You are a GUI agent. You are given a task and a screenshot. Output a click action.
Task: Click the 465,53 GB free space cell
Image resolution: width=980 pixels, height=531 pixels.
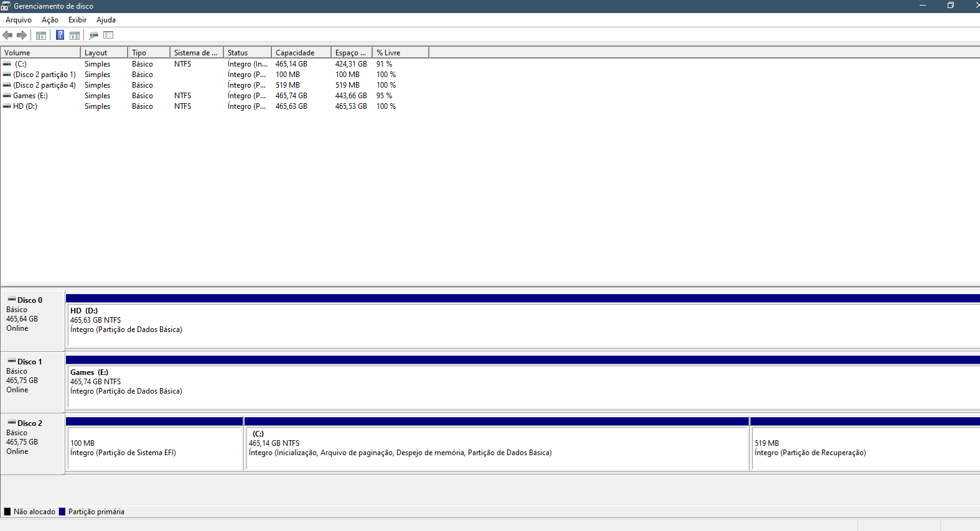pos(351,106)
